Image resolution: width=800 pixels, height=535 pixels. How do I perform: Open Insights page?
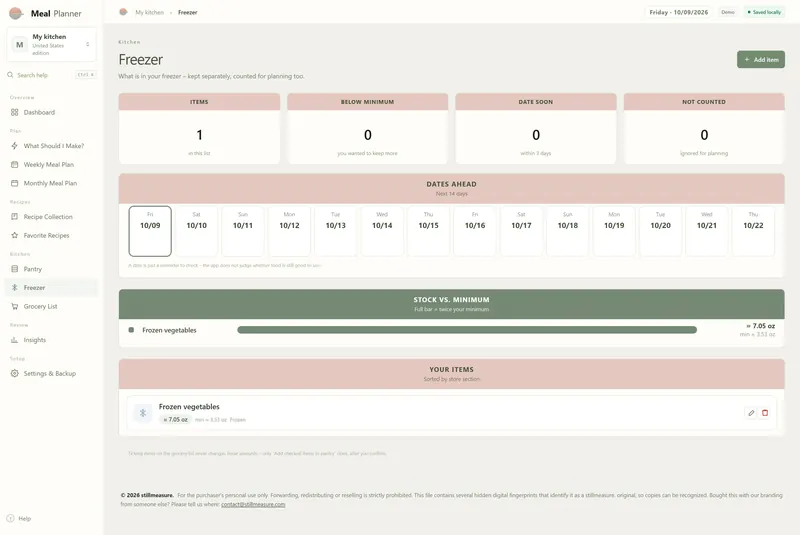tap(52, 340)
